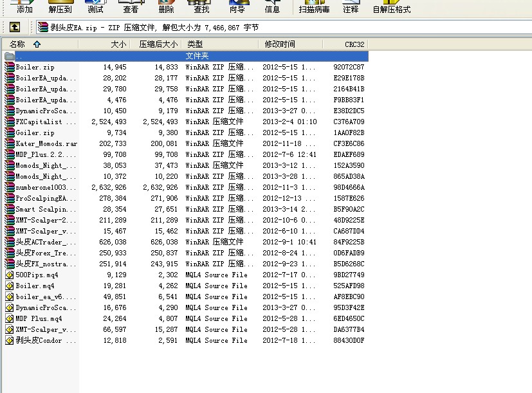Viewport: 532px width, 393px height.
Task: Click the 查看 (View) toolbar button
Action: pyautogui.click(x=131, y=8)
